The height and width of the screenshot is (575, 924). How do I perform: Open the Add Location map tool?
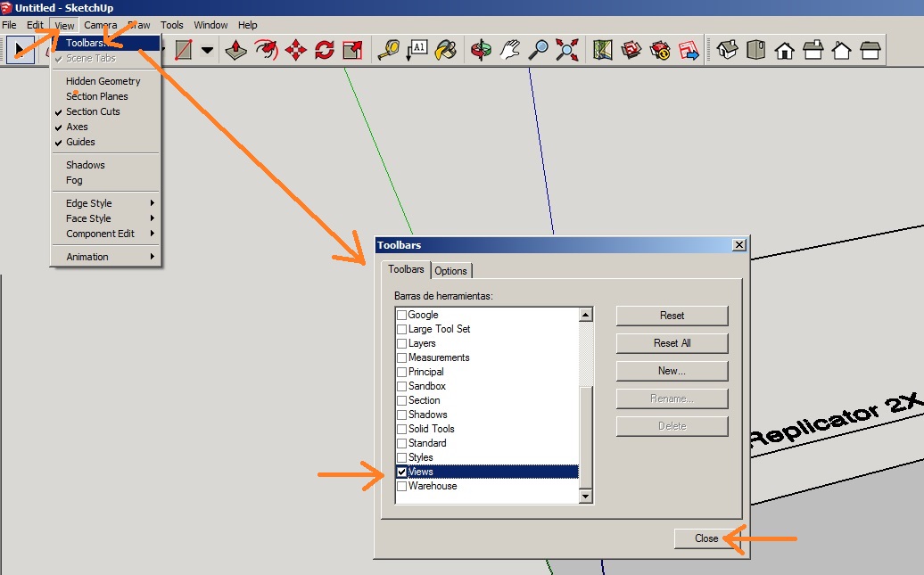point(602,50)
